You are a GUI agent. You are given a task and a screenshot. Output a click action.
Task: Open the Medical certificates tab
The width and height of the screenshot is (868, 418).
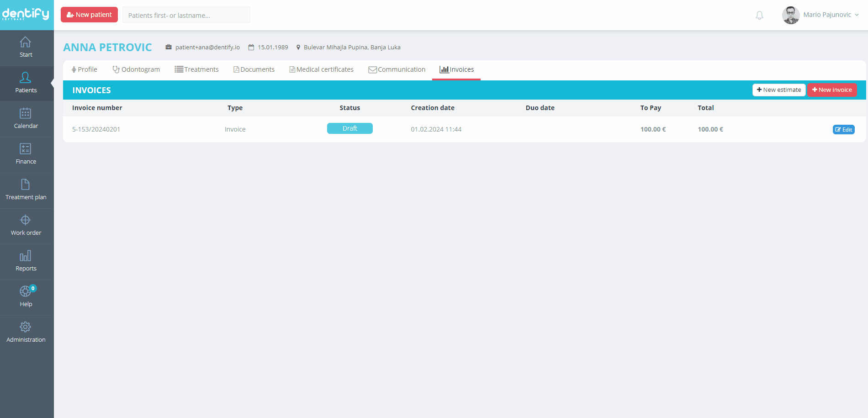tap(321, 69)
